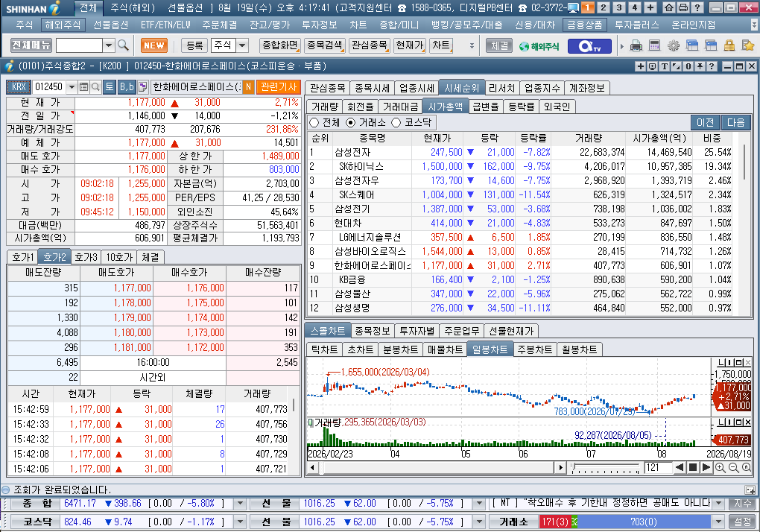Click the 관련기사 button
This screenshot has height=532, width=760.
pyautogui.click(x=278, y=87)
